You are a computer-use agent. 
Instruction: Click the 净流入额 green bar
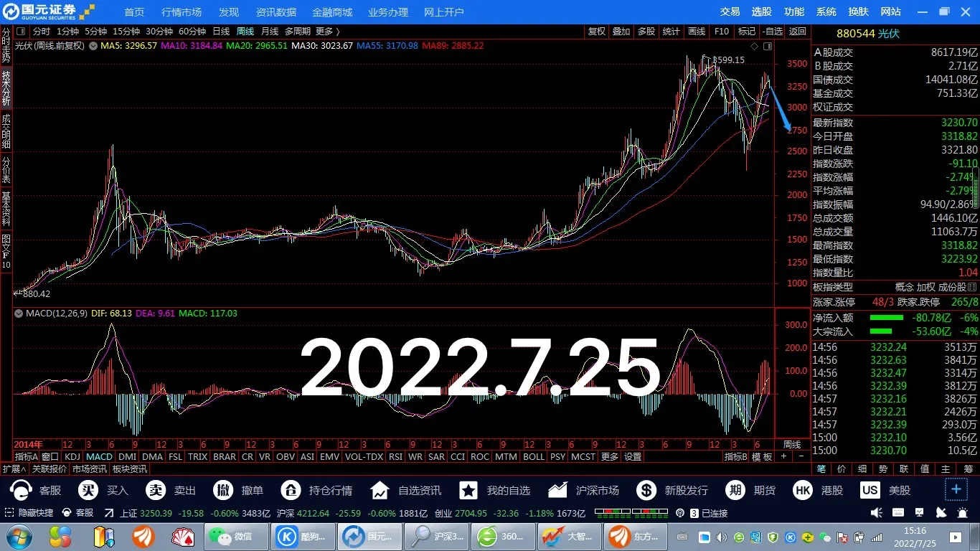(x=886, y=317)
